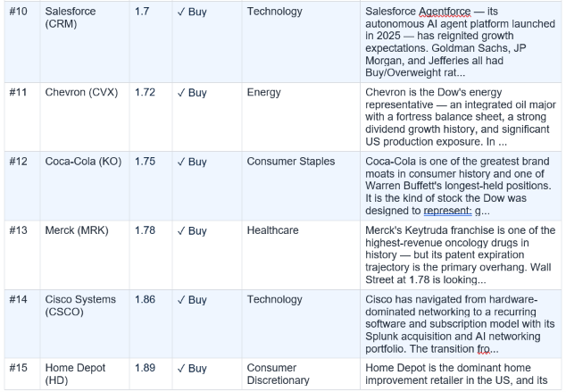Click the Buy rating in Merck row
The height and width of the screenshot is (392, 566).
[x=192, y=230]
